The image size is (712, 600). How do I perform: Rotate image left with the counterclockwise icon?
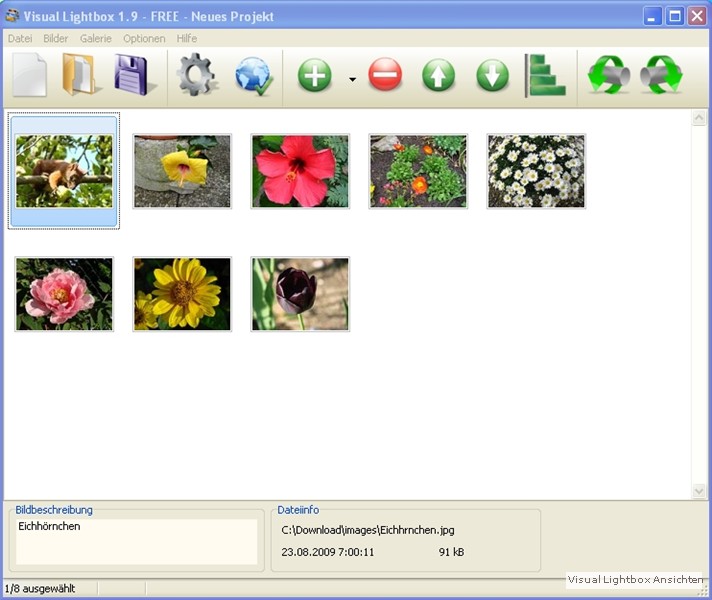tap(608, 76)
